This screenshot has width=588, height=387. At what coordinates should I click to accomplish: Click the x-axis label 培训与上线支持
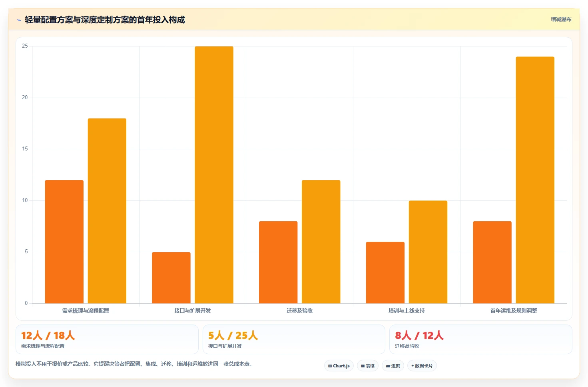(407, 311)
